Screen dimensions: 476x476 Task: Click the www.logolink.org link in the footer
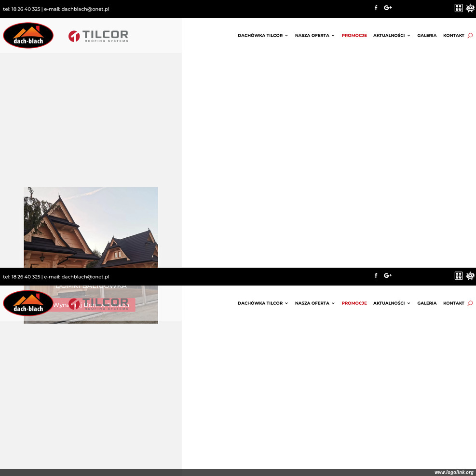coord(453,472)
